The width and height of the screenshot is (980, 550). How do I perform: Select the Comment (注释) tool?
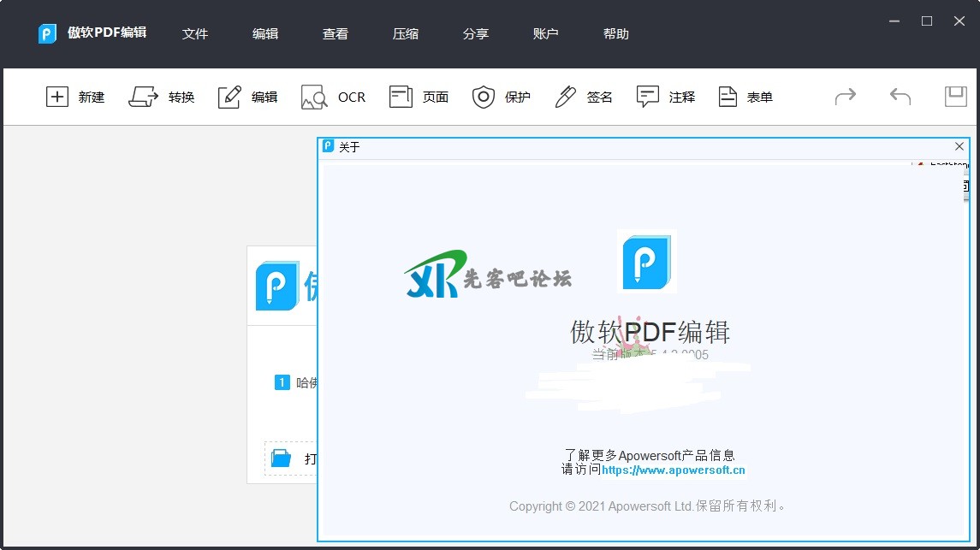648,97
